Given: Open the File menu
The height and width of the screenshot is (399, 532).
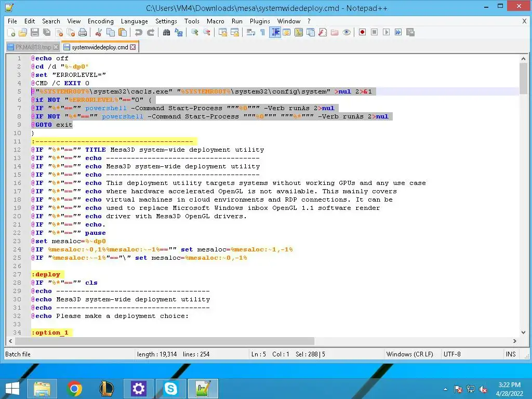Looking at the screenshot, I should point(12,21).
